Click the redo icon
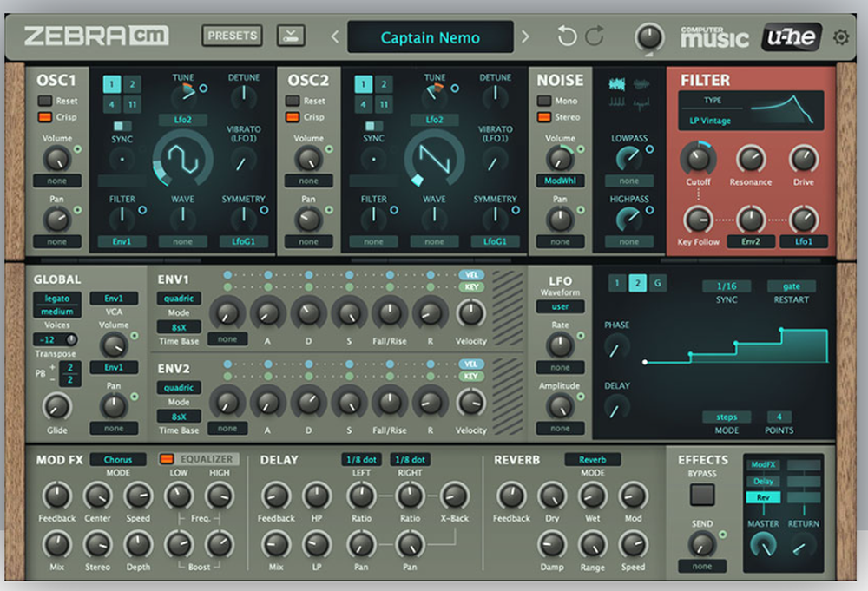The height and width of the screenshot is (591, 868). (x=595, y=36)
